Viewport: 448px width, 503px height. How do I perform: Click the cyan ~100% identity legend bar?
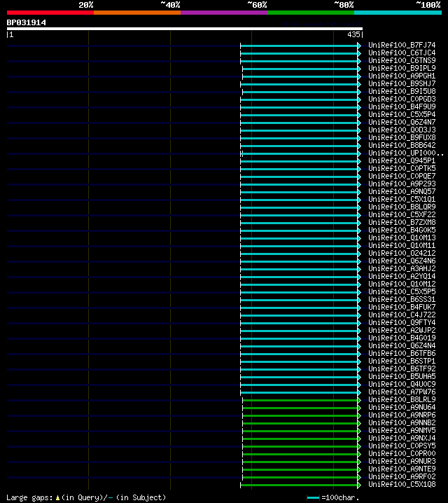[398, 13]
